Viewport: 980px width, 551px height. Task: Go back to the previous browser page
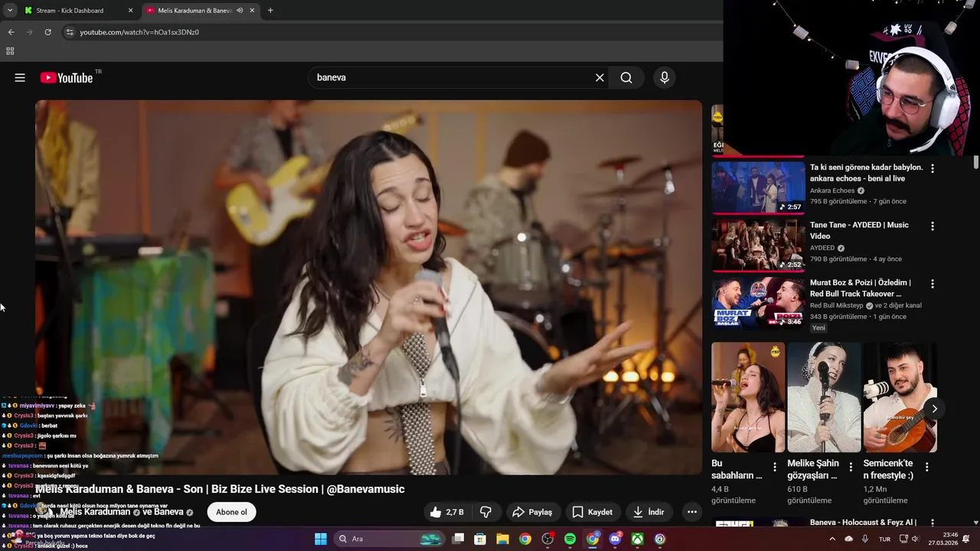11,32
